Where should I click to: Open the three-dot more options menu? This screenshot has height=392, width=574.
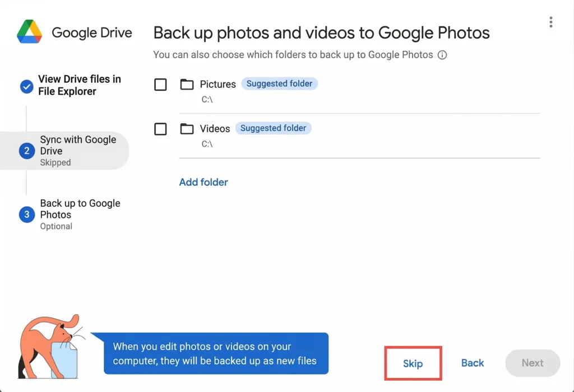[x=551, y=22]
